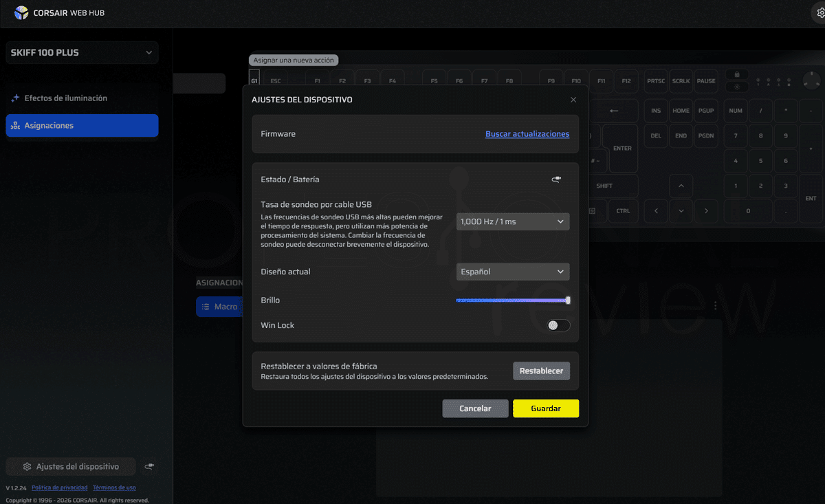Viewport: 825px width, 504px height.
Task: Click Cancelar in the dialog
Action: tap(475, 408)
